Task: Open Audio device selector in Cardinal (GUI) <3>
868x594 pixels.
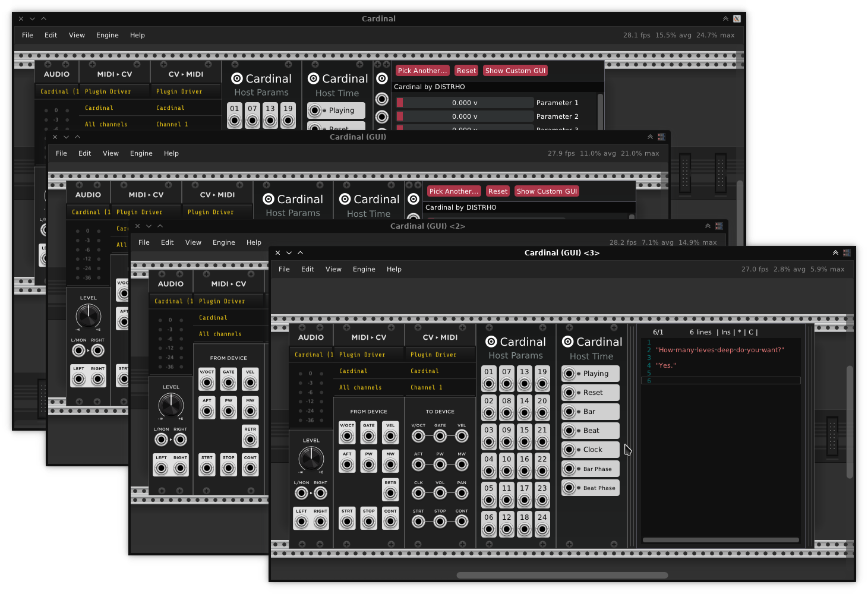Action: (311, 355)
